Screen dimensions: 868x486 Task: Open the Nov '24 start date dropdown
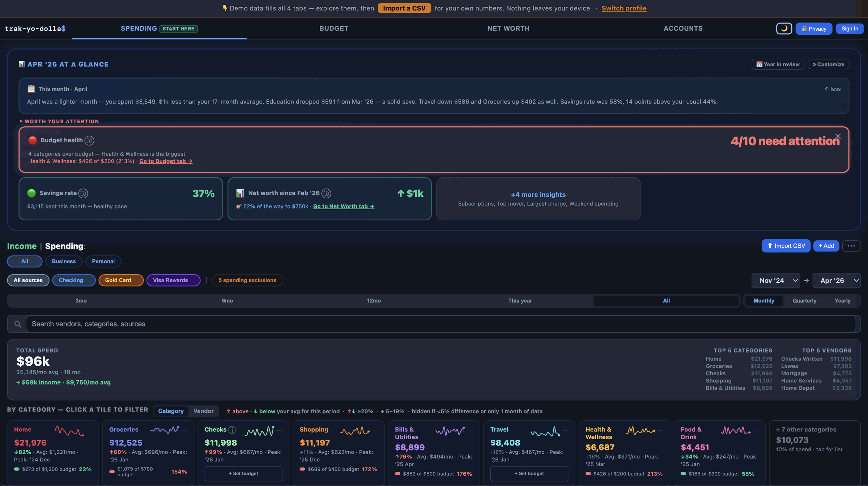pyautogui.click(x=776, y=280)
